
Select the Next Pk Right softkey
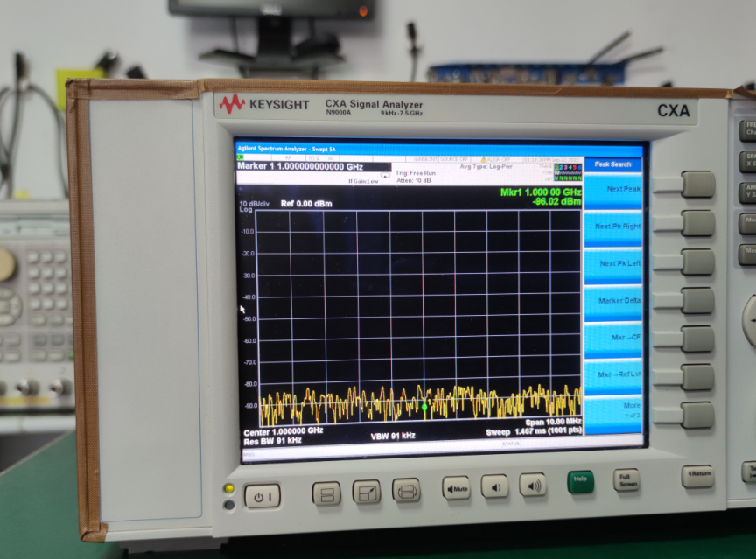click(x=617, y=227)
